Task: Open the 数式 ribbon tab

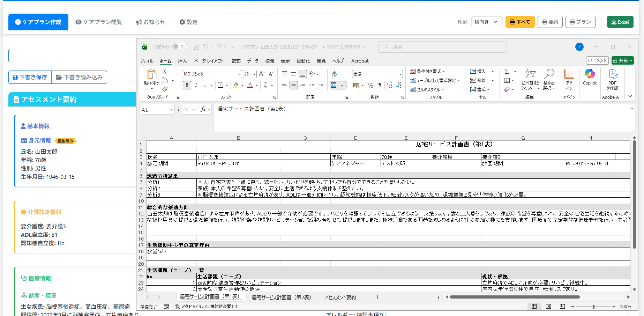Action: (x=236, y=61)
